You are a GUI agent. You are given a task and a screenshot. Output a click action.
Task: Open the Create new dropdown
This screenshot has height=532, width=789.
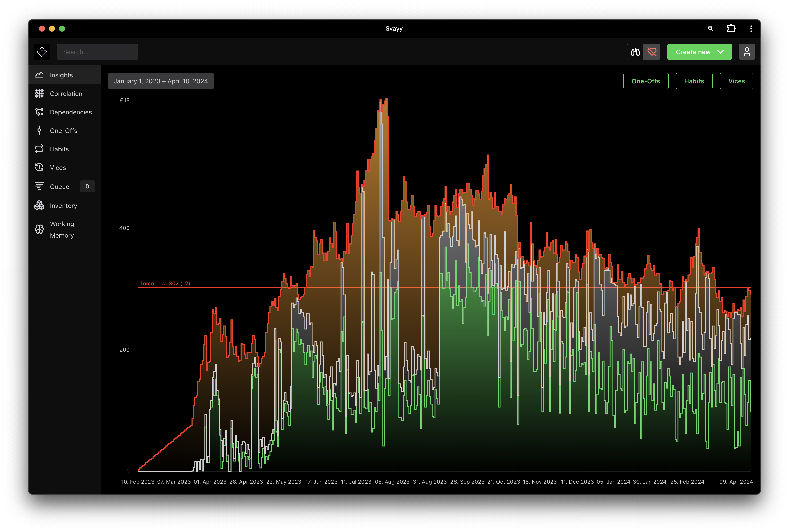point(699,52)
